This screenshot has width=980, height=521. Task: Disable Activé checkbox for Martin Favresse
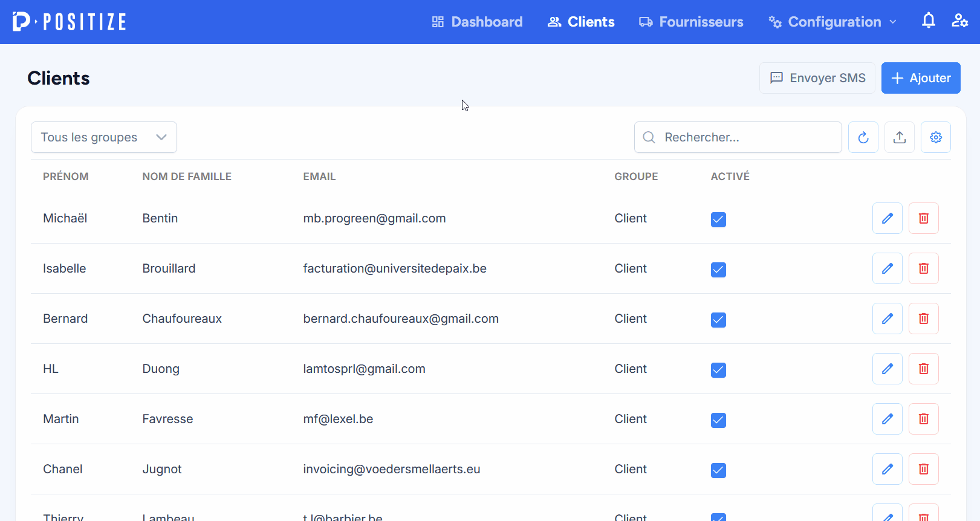(718, 420)
